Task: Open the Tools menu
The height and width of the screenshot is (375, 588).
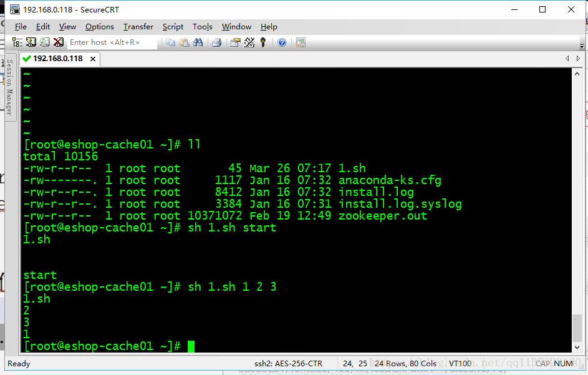Action: coord(203,27)
